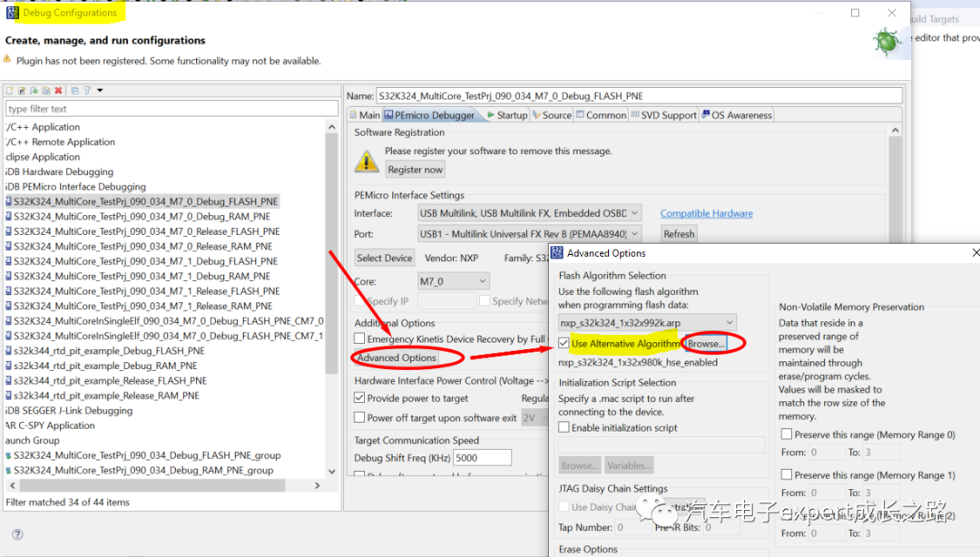Image resolution: width=980 pixels, height=557 pixels.
Task: Click the Debug Shift Freq field
Action: click(x=482, y=457)
